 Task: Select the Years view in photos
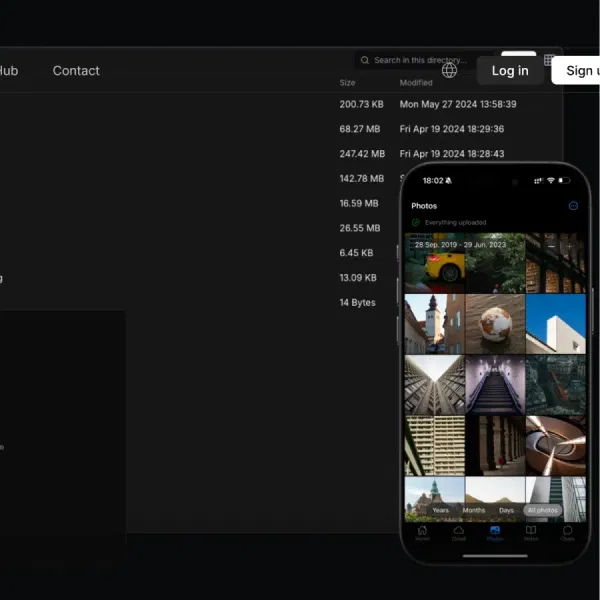[440, 510]
